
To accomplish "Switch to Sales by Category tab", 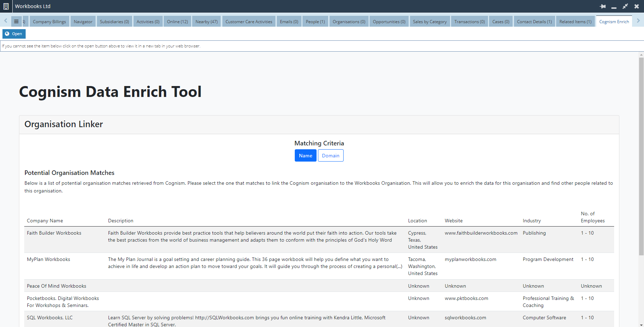I will pyautogui.click(x=430, y=21).
